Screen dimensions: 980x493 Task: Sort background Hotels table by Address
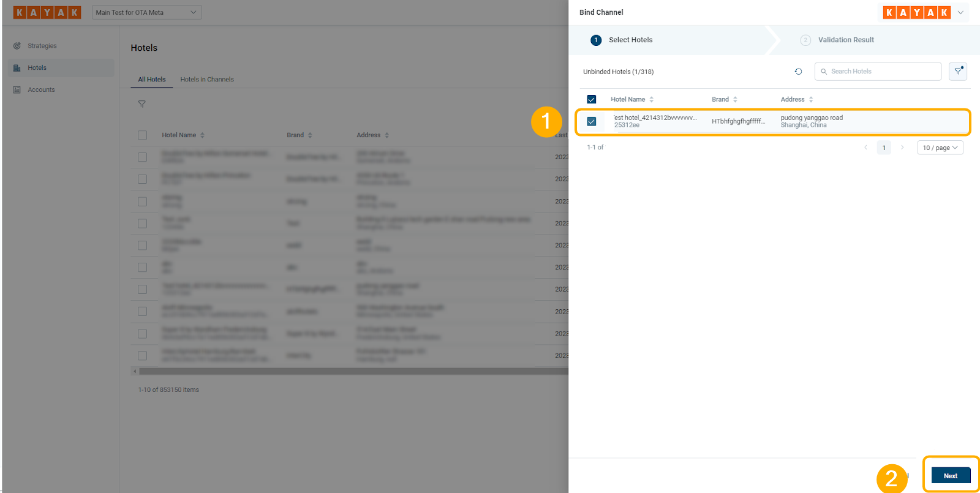386,135
